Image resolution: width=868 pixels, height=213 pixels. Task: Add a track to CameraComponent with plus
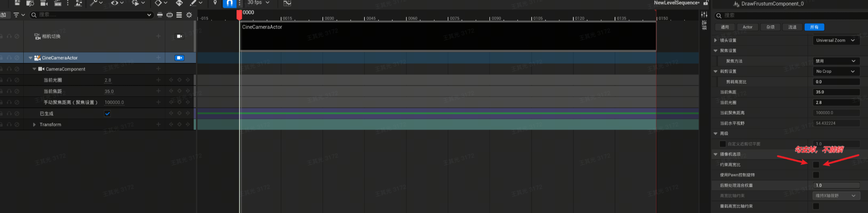coord(158,69)
